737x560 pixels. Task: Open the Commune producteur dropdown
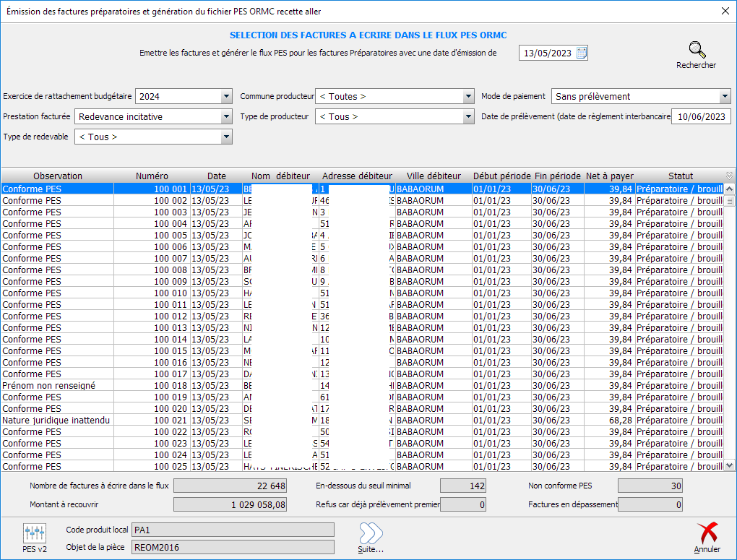pyautogui.click(x=468, y=97)
